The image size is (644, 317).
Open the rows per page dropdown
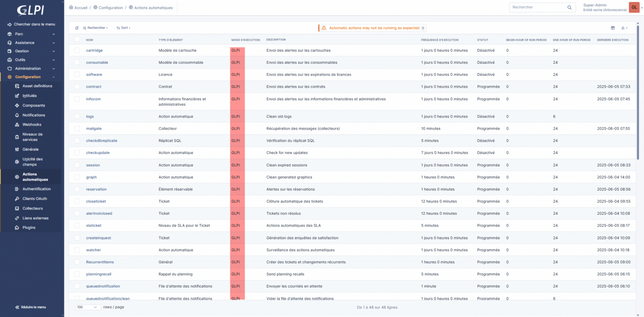pos(88,307)
